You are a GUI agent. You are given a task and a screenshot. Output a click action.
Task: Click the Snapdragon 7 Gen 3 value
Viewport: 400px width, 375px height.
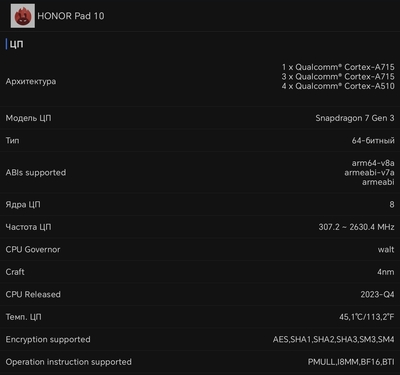coord(355,118)
